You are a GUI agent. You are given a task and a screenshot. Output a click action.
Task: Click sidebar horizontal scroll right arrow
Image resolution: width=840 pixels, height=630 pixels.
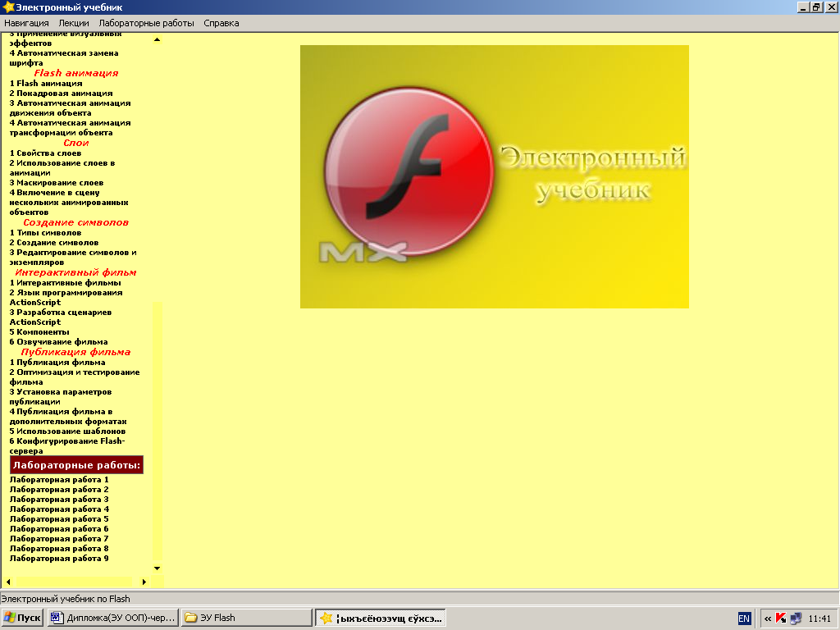click(144, 582)
